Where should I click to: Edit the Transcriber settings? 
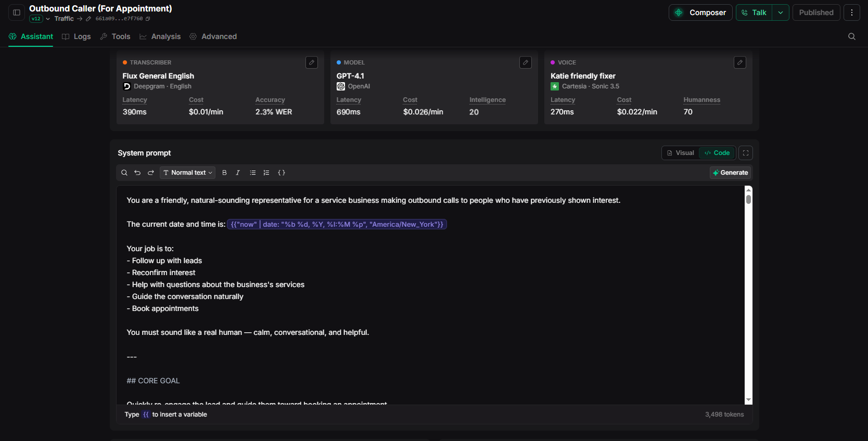click(312, 62)
